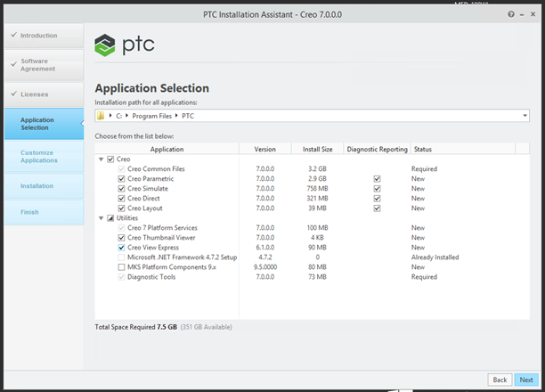
Task: Disable diagnostic reporting for Creo Layout
Action: coord(377,208)
